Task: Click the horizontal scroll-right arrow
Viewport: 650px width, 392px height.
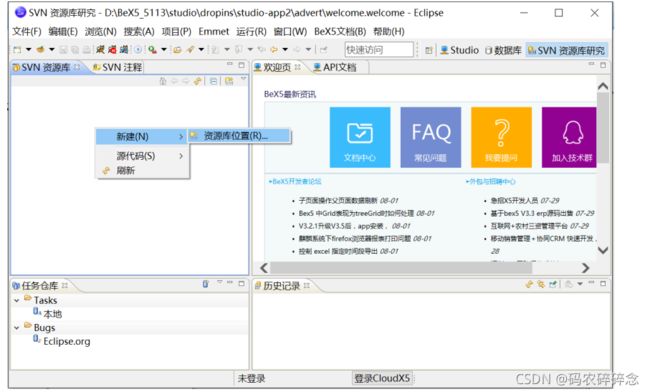Action: coord(585,268)
